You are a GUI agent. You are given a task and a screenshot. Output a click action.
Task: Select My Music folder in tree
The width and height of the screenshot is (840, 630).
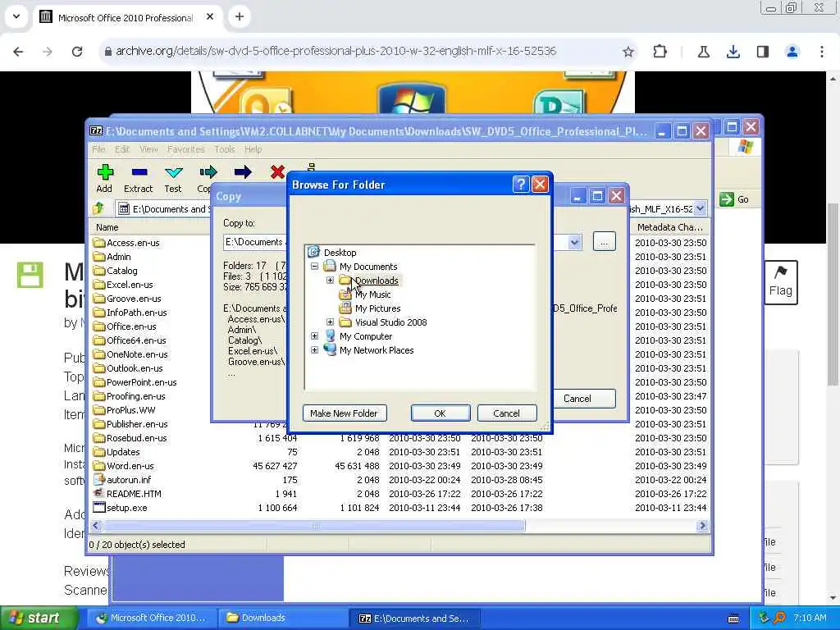coord(373,294)
